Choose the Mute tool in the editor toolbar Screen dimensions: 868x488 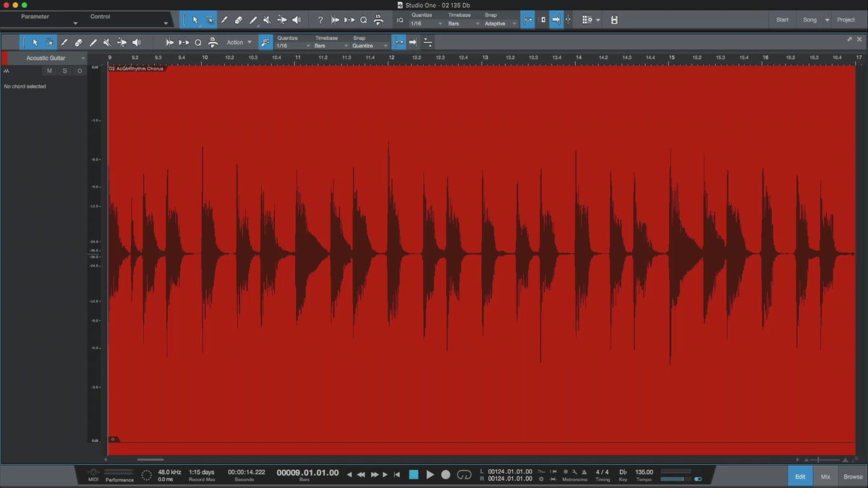point(107,43)
